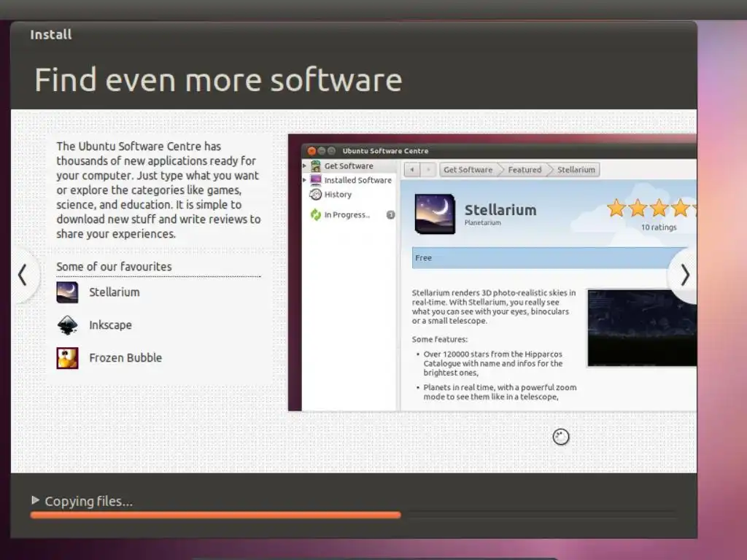Click the In Progress count badge

click(x=391, y=215)
